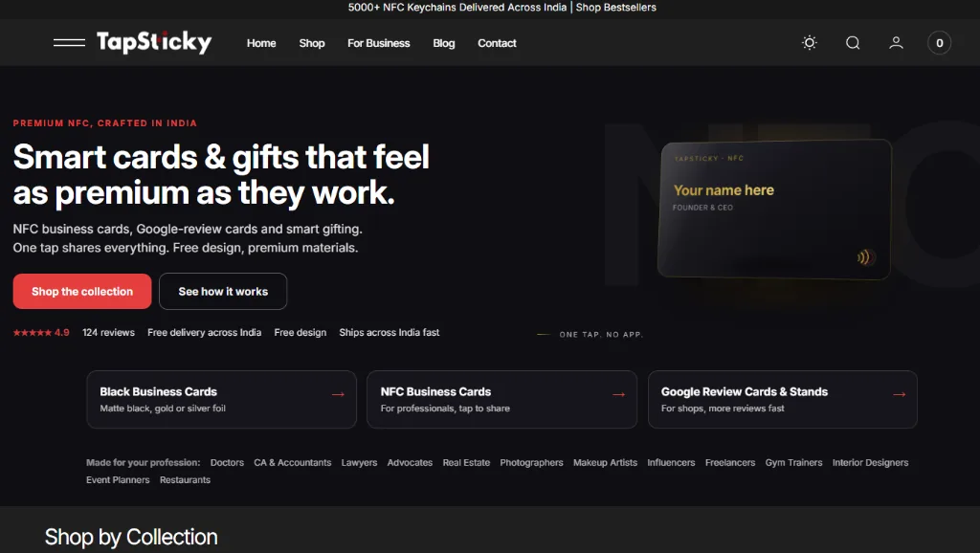Click the NFC wave icon on card
Screen dimensions: 980x553
(x=864, y=256)
